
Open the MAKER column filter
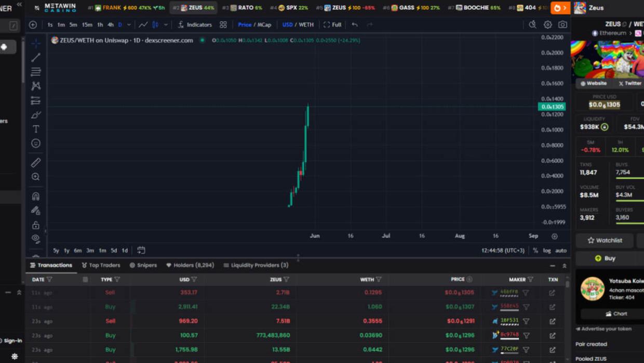click(x=530, y=280)
